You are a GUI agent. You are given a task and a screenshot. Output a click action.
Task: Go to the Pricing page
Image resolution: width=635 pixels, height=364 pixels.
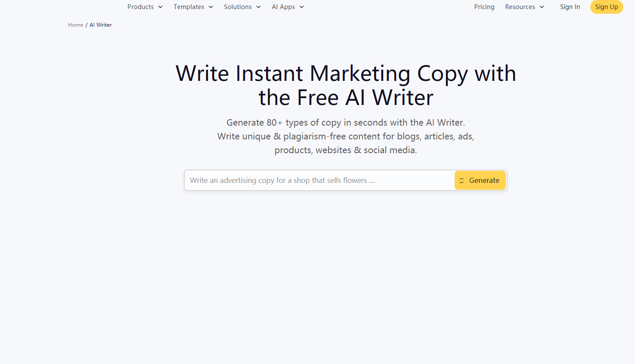(x=484, y=7)
